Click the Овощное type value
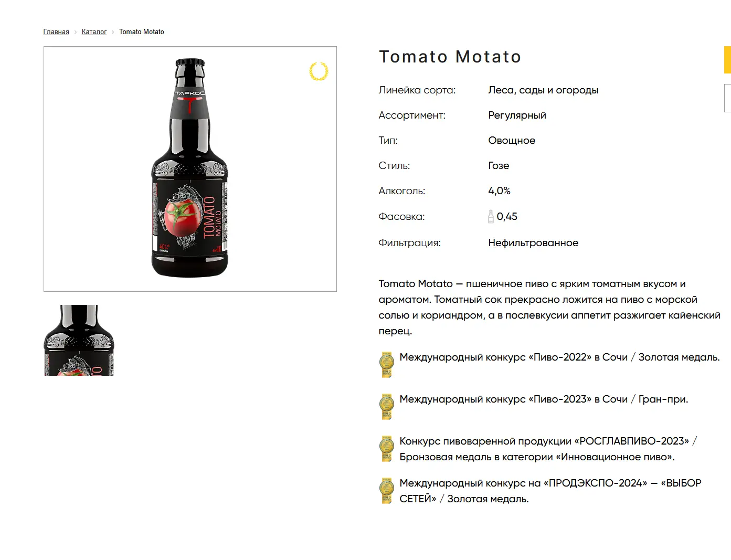Image resolution: width=731 pixels, height=560 pixels. tap(512, 141)
